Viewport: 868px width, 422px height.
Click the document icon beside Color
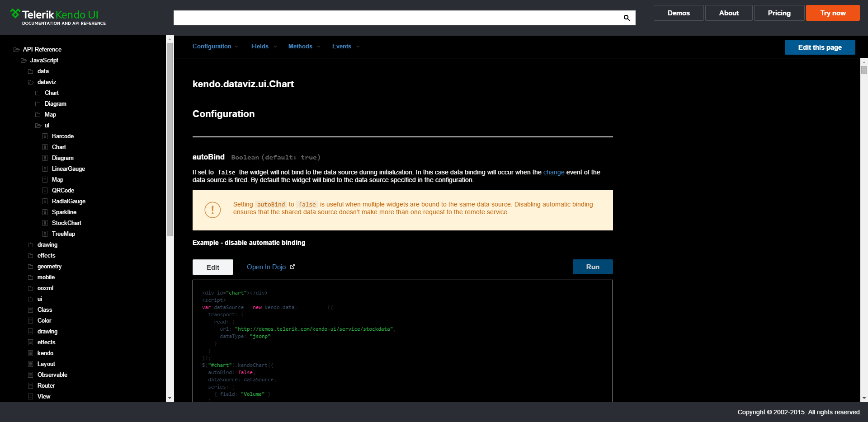pos(31,321)
